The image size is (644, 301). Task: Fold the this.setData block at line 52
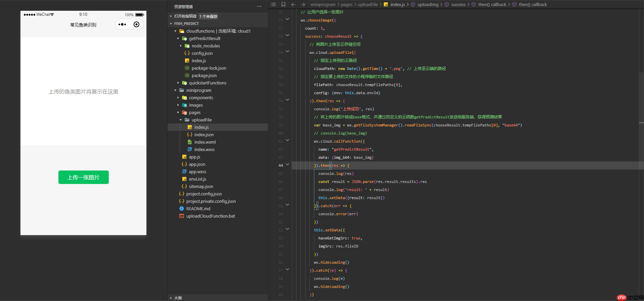click(287, 229)
